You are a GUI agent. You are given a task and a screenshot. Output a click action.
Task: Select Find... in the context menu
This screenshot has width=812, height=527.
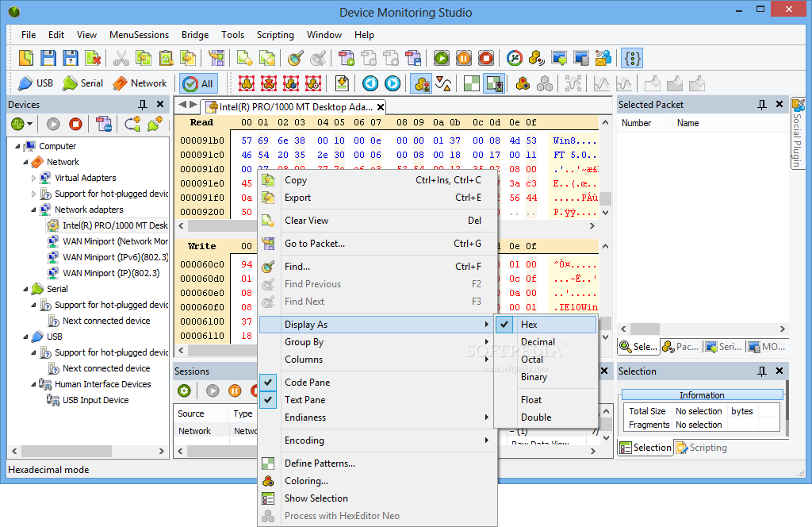(378, 267)
